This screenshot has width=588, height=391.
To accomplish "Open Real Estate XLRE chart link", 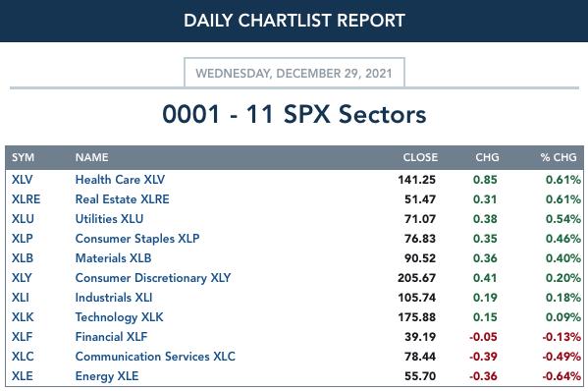I will [123, 199].
